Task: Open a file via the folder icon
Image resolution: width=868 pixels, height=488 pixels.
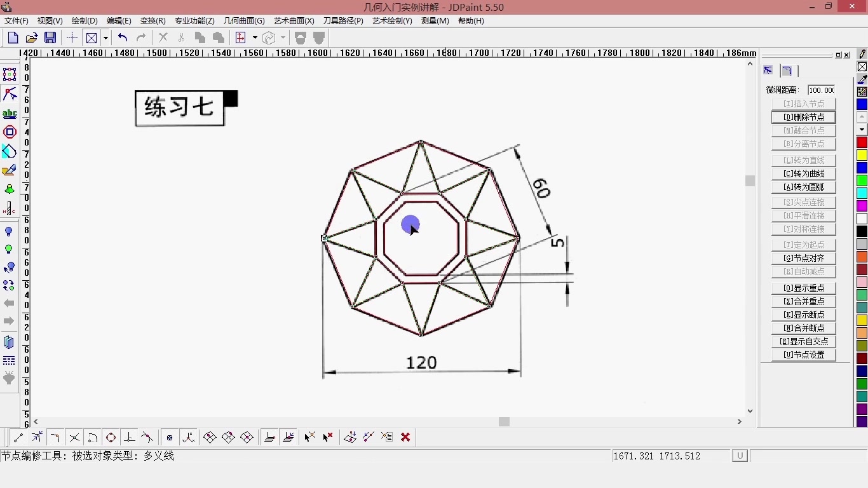Action: tap(31, 38)
